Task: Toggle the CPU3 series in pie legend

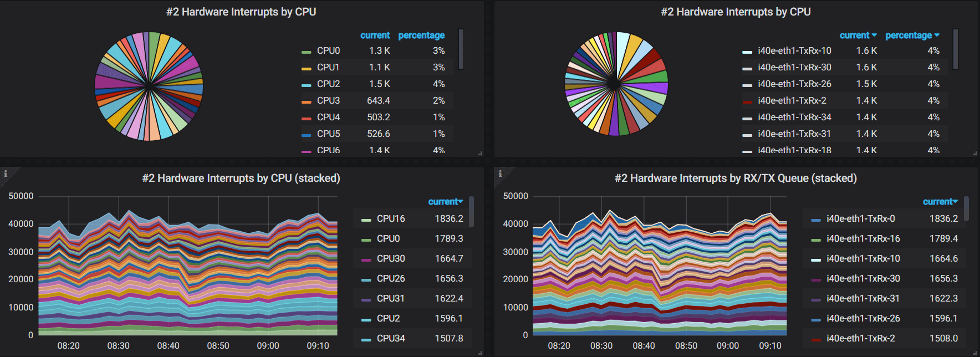Action: pyautogui.click(x=328, y=100)
